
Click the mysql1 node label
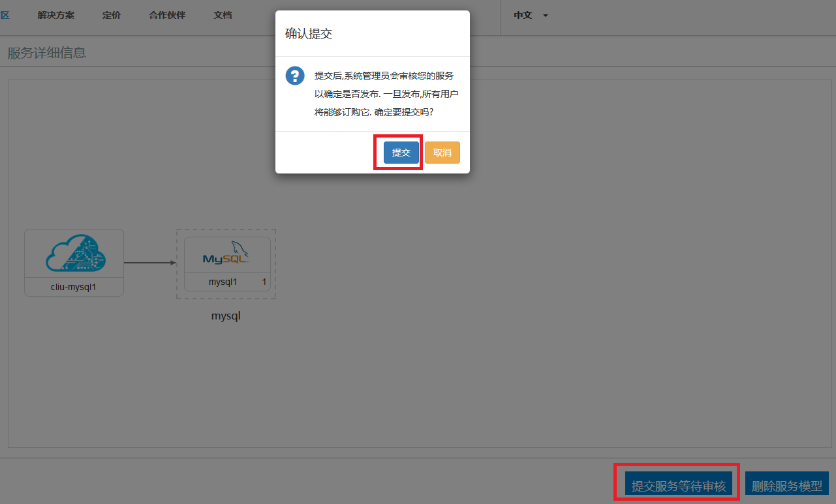[x=223, y=282]
